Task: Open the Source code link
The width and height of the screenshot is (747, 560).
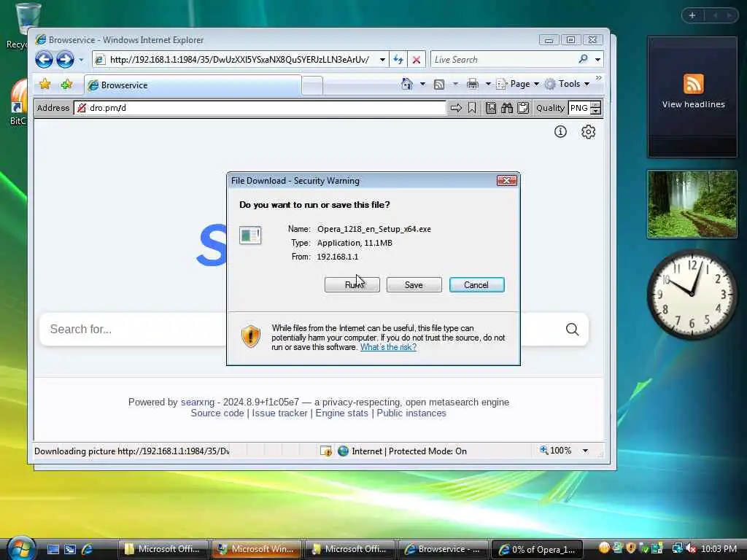Action: point(217,413)
